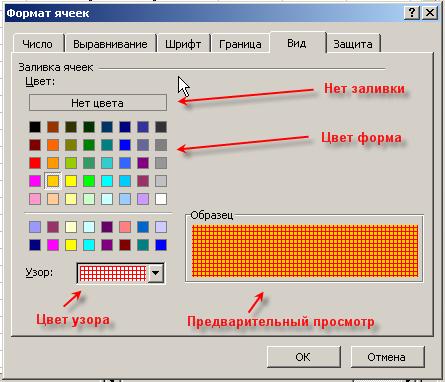The image size is (445, 382).
Task: Click the question mark help button
Action: [x=412, y=13]
